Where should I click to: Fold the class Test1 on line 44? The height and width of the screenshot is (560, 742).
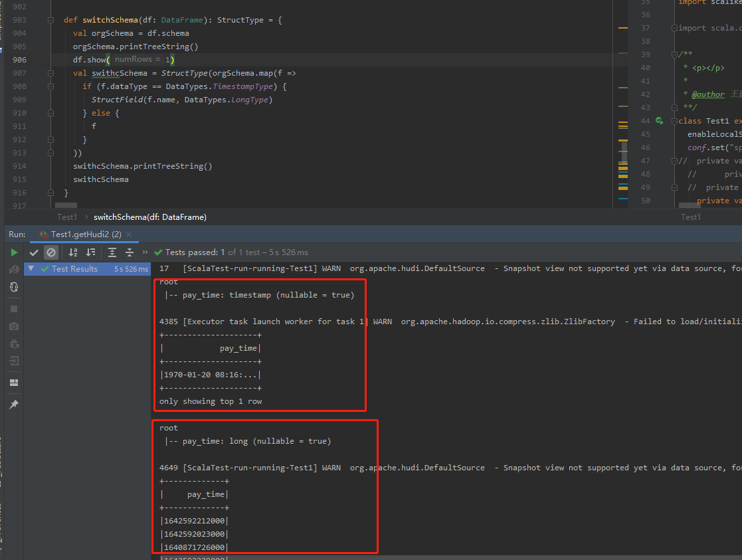[x=674, y=121]
